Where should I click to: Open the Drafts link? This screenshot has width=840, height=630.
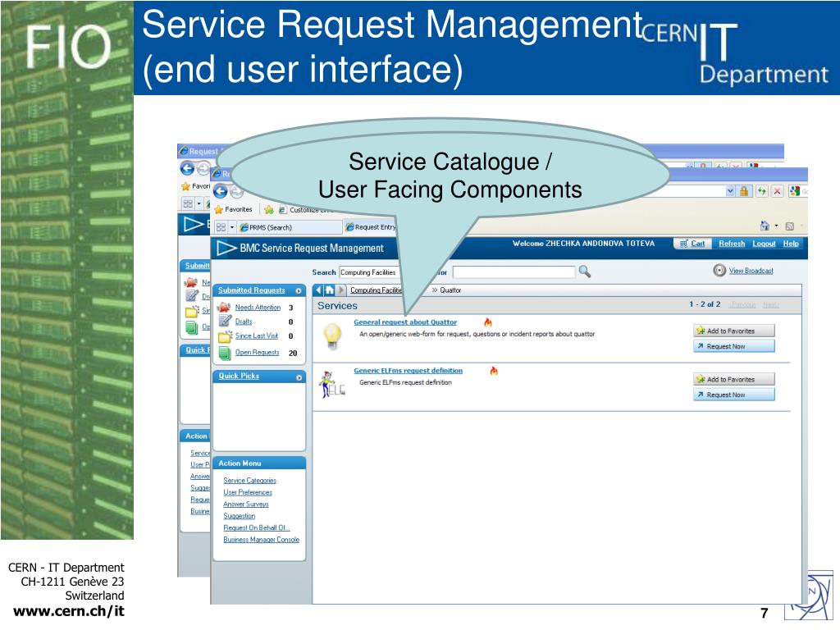[x=243, y=322]
